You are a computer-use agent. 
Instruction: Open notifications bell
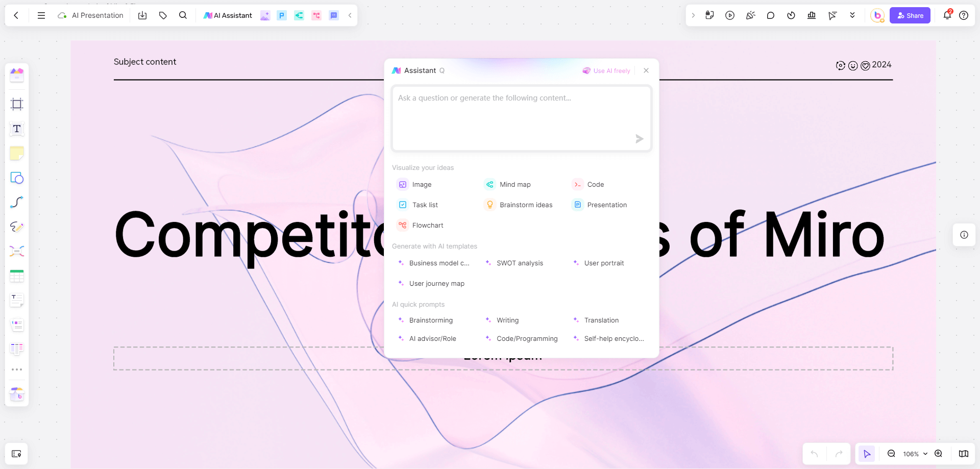947,15
